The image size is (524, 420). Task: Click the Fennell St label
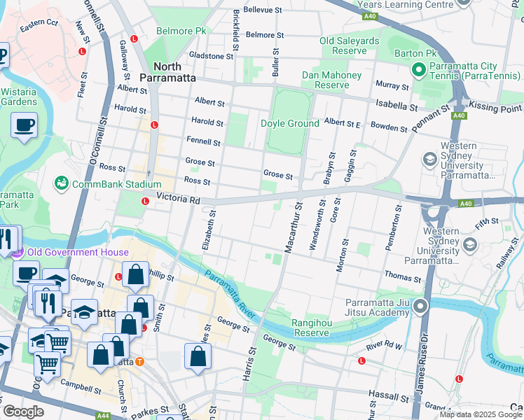204,141
